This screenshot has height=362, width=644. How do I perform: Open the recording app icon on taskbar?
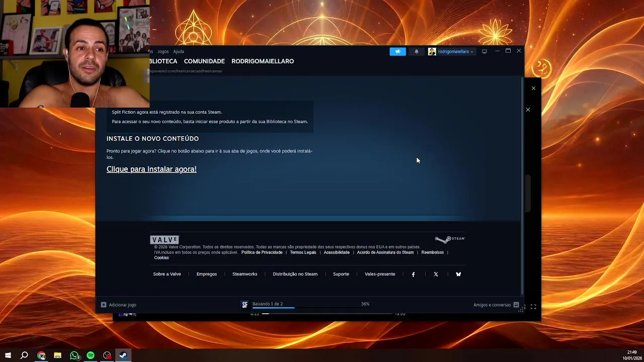click(x=107, y=355)
